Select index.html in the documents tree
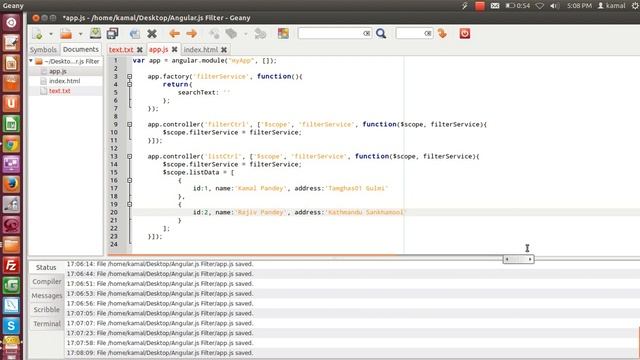 coord(64,81)
